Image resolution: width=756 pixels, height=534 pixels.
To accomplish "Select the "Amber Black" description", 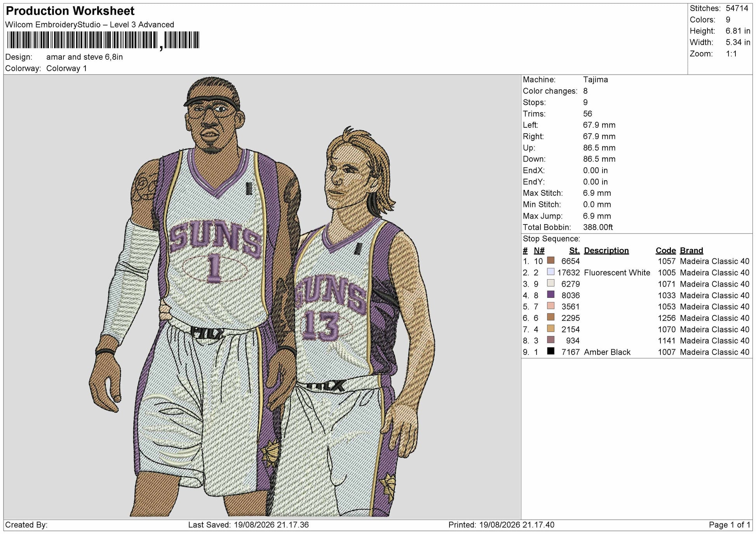I will tap(607, 352).
